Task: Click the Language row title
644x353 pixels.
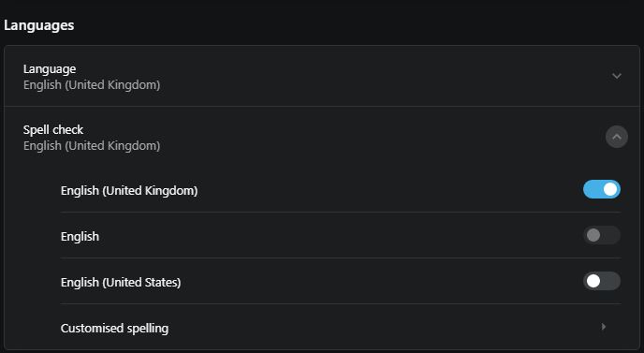Action: 50,69
